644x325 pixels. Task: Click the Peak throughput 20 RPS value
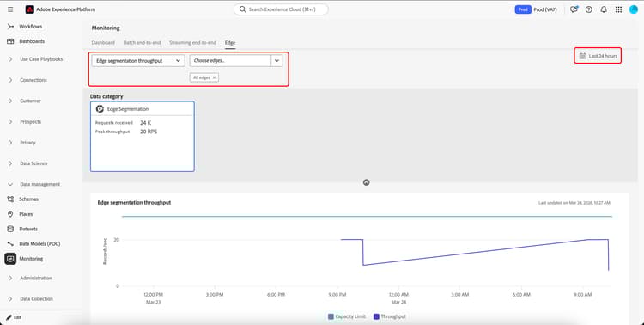tap(149, 132)
